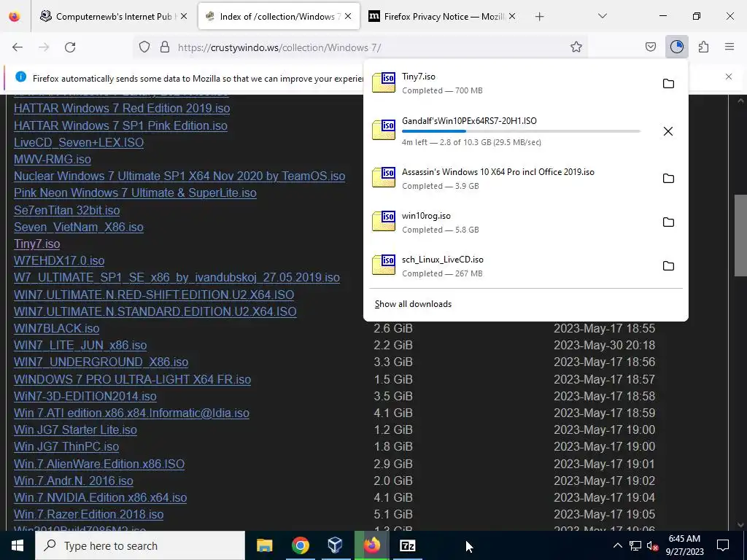The height and width of the screenshot is (560, 747).
Task: Download W7EHDX17.0.iso
Action: pos(59,261)
